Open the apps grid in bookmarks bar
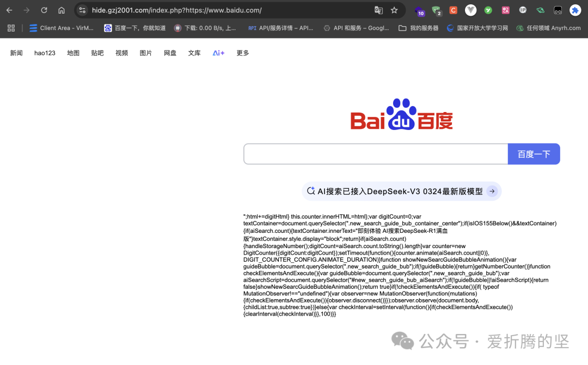 pyautogui.click(x=11, y=28)
